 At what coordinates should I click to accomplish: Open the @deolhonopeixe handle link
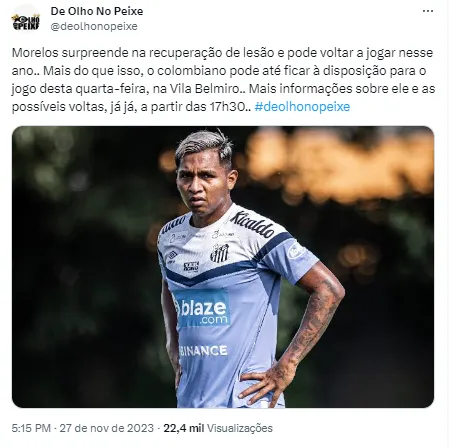click(x=94, y=26)
